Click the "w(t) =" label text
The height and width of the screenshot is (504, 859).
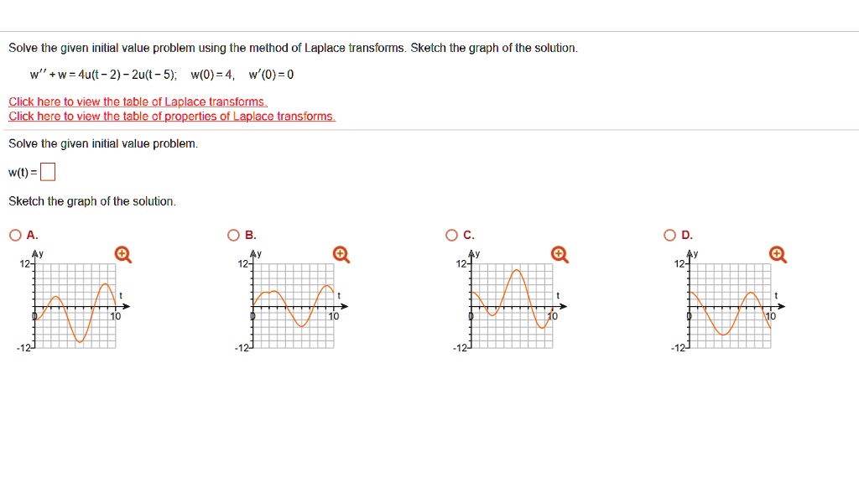pos(23,174)
